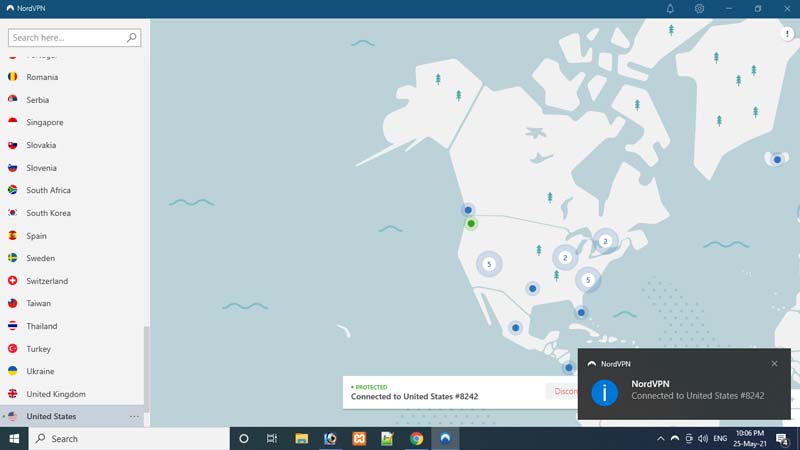Click the search magnifier icon in sidebar
Image resolution: width=800 pixels, height=450 pixels.
click(132, 37)
